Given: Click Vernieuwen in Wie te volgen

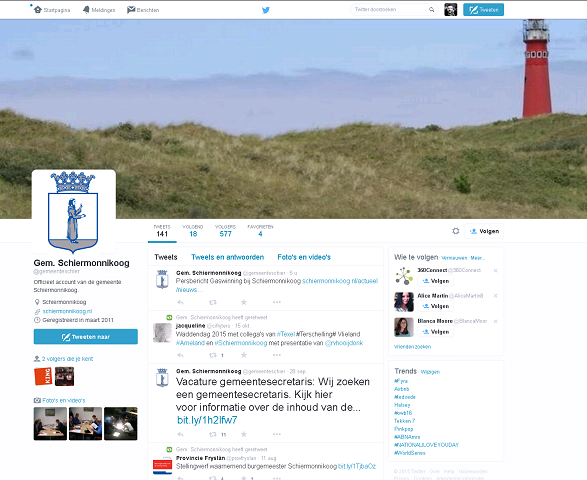Looking at the screenshot, I should (x=454, y=258).
